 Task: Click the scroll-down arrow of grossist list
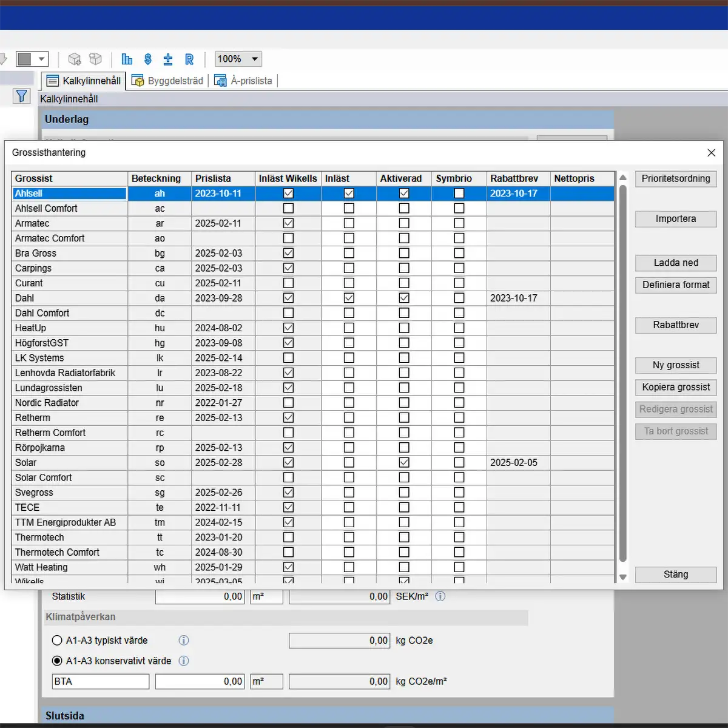tap(623, 578)
